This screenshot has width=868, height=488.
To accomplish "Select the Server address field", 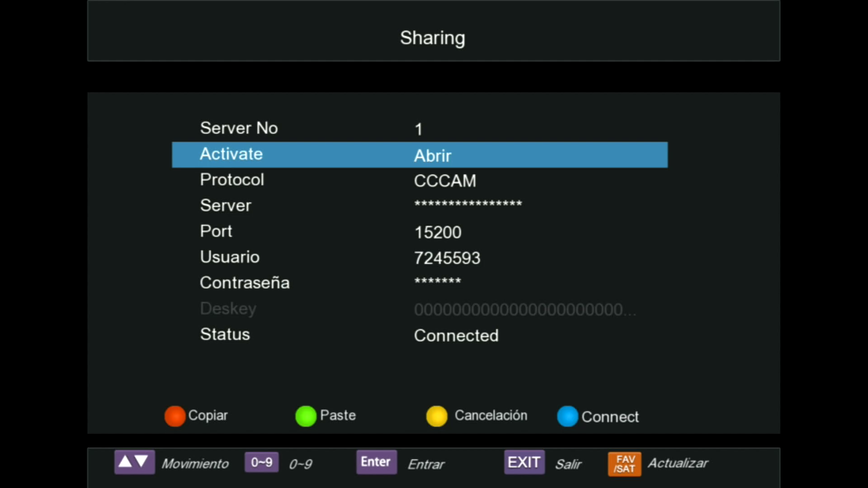I will click(468, 204).
